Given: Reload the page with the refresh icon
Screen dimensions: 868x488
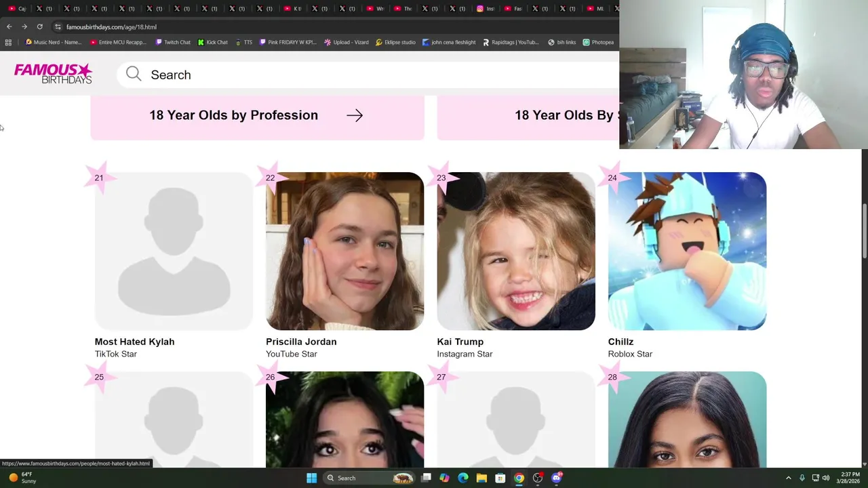Looking at the screenshot, I should click(39, 27).
